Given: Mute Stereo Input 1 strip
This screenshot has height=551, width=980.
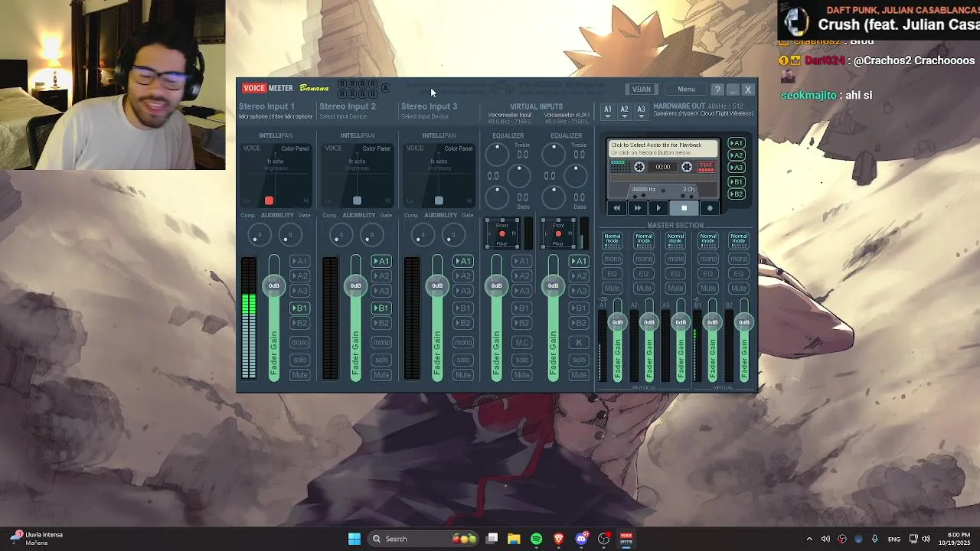Looking at the screenshot, I should tap(299, 375).
